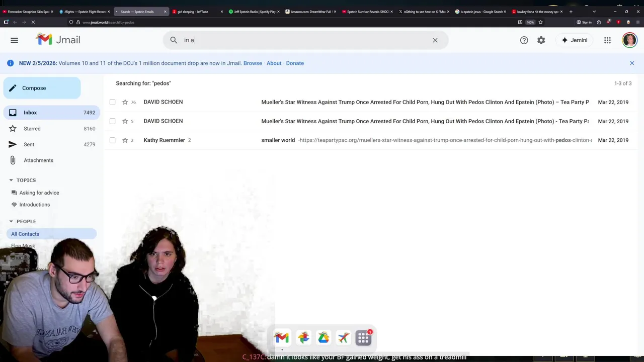Screen dimensions: 644x362
Task: Stop page loading with X button
Action: point(33,22)
